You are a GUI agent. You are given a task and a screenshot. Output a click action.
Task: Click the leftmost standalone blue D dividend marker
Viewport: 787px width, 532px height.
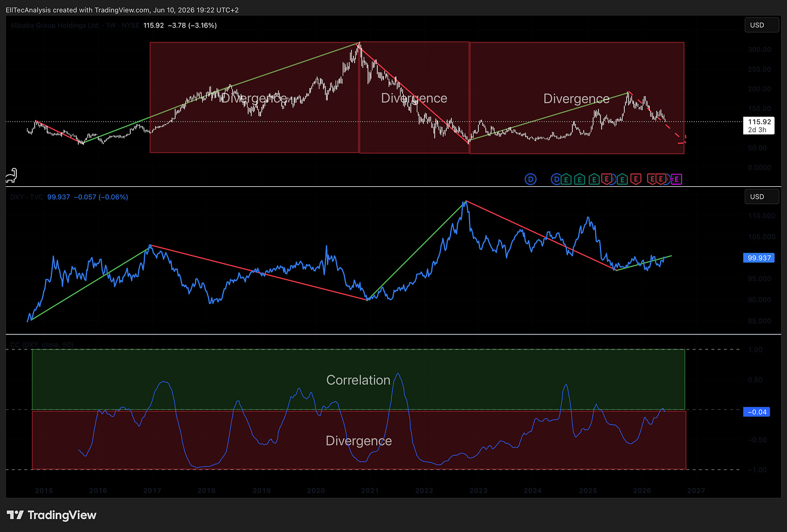point(531,179)
